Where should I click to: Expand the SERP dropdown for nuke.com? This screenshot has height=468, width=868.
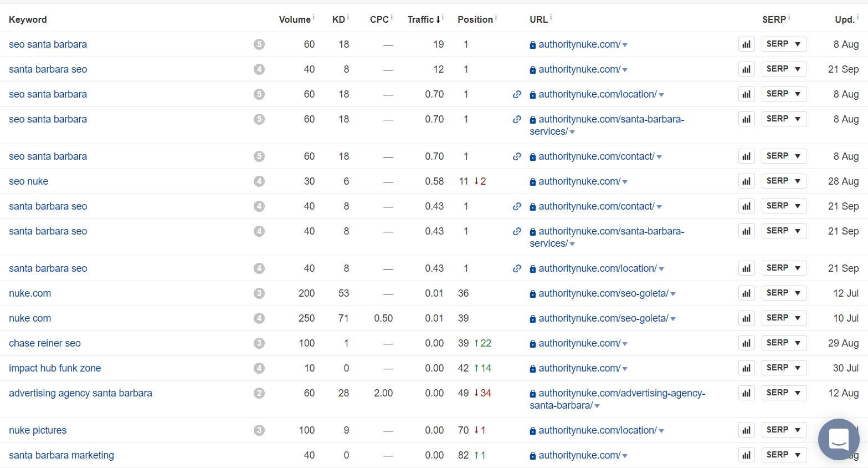[784, 293]
